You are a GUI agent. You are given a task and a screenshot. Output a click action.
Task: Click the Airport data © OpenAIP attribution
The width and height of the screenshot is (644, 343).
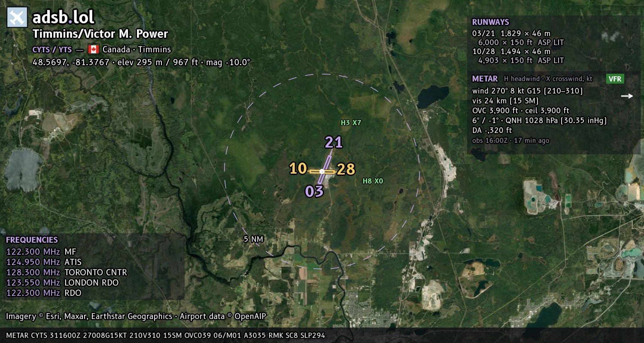[223, 316]
